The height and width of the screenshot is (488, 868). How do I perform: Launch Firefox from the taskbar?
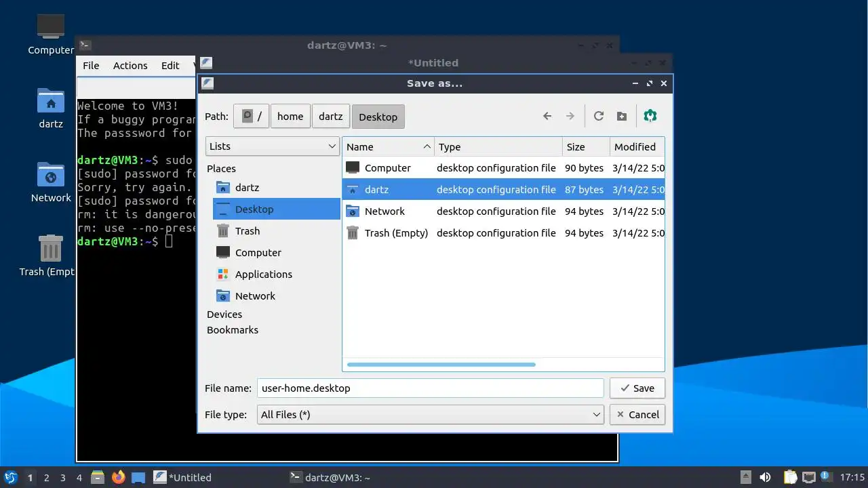coord(119,477)
